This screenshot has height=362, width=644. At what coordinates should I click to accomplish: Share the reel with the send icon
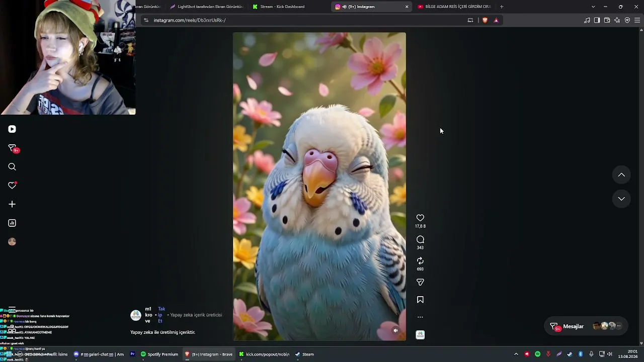click(420, 283)
